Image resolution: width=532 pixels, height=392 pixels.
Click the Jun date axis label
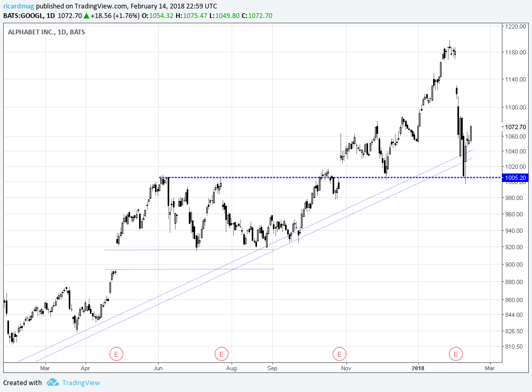pos(158,368)
